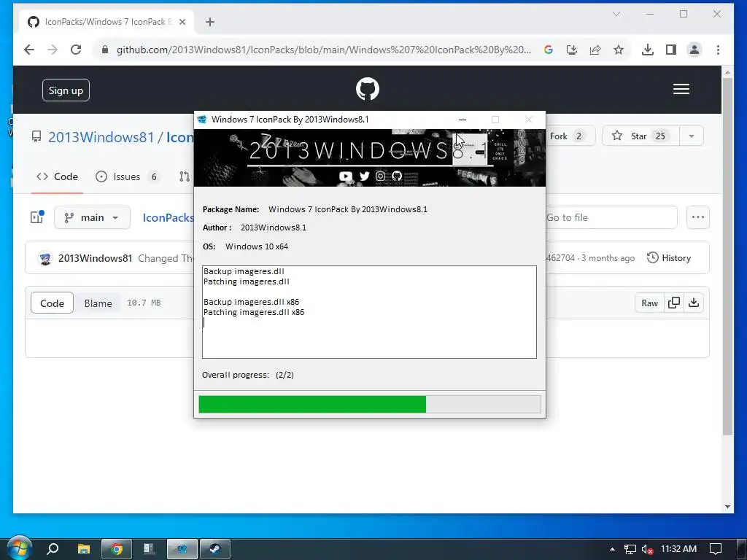Click the Sign up button
Image resolution: width=747 pixels, height=560 pixels.
[66, 90]
